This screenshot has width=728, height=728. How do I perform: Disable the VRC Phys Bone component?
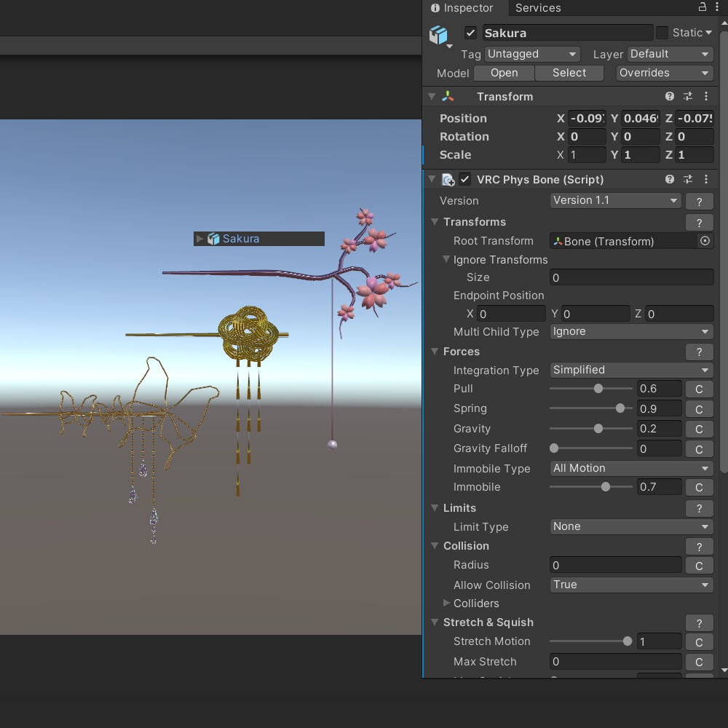pos(465,179)
